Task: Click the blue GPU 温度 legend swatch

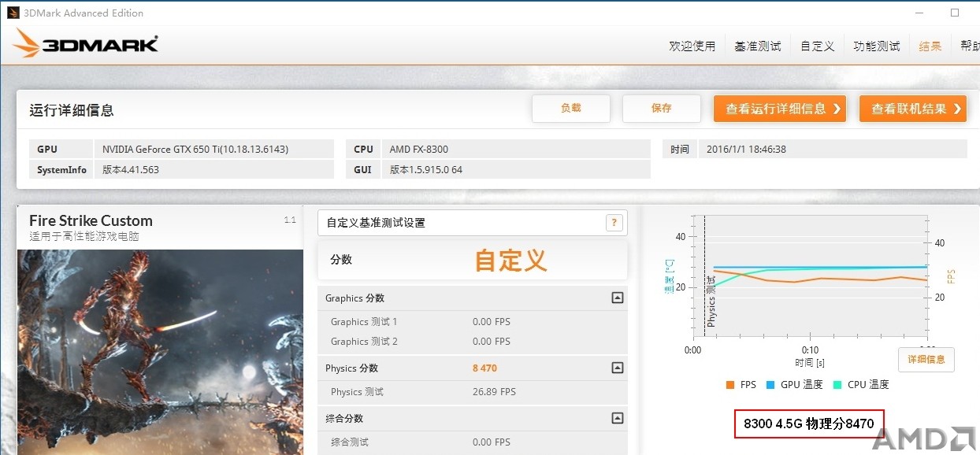Action: pyautogui.click(x=770, y=385)
